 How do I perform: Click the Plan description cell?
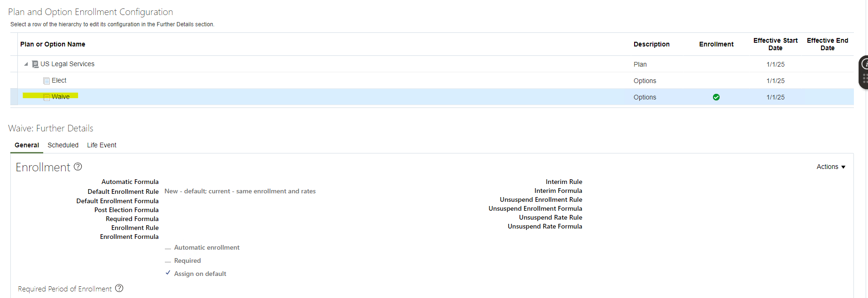pos(640,64)
